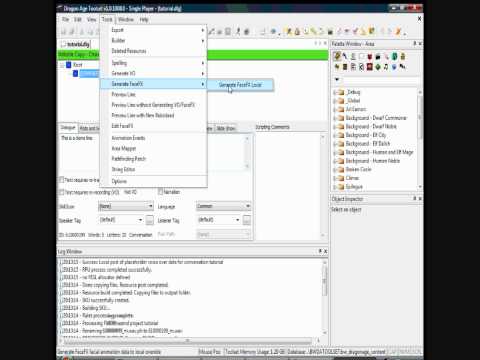Pin the Object Inspector panel
480x360 pixels.
pyautogui.click(x=414, y=199)
